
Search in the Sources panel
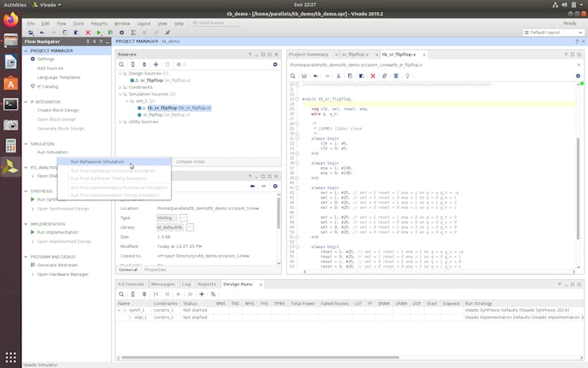tap(122, 64)
